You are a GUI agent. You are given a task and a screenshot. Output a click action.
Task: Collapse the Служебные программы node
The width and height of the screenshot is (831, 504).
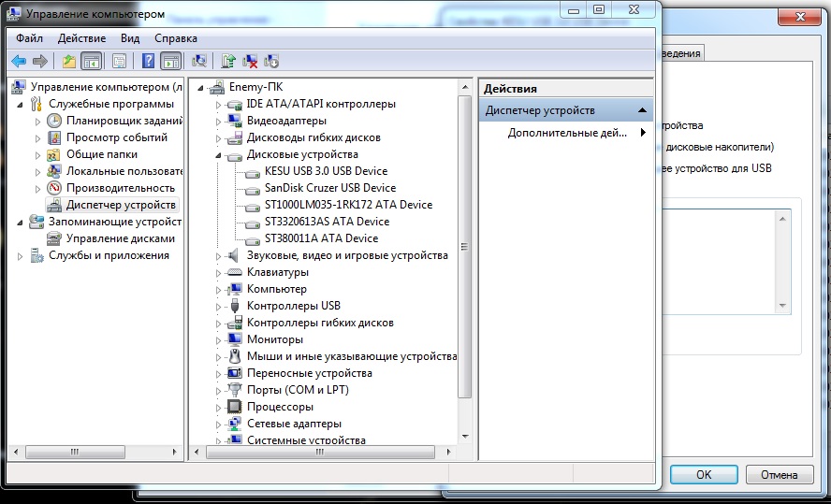click(21, 105)
